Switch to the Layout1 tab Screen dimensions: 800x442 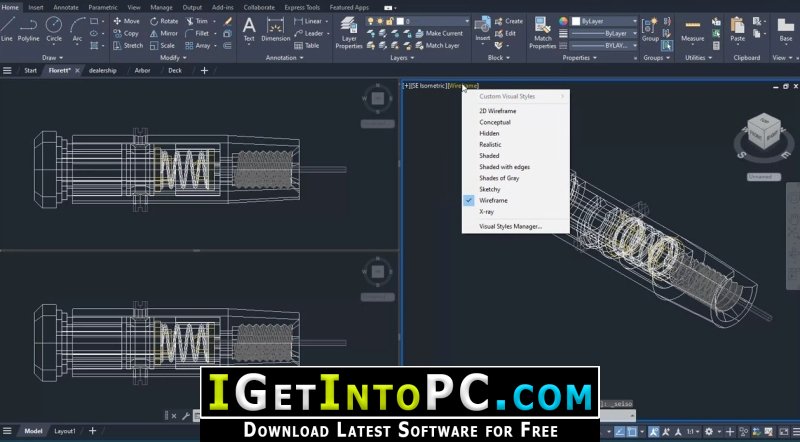coord(65,431)
